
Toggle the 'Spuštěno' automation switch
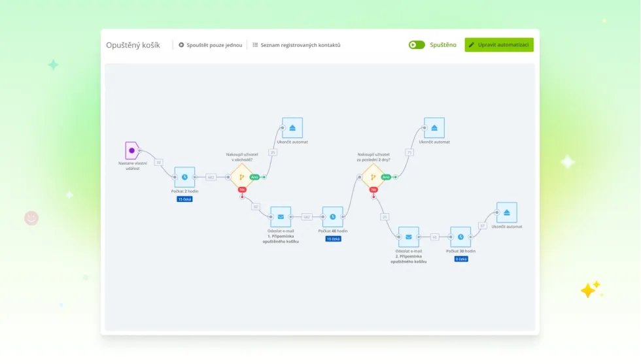click(417, 45)
